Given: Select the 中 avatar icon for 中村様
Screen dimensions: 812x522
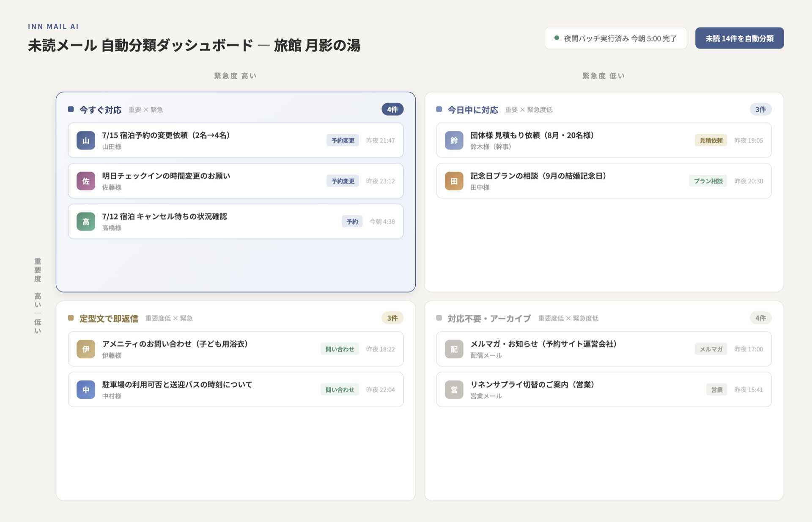Looking at the screenshot, I should tap(86, 390).
